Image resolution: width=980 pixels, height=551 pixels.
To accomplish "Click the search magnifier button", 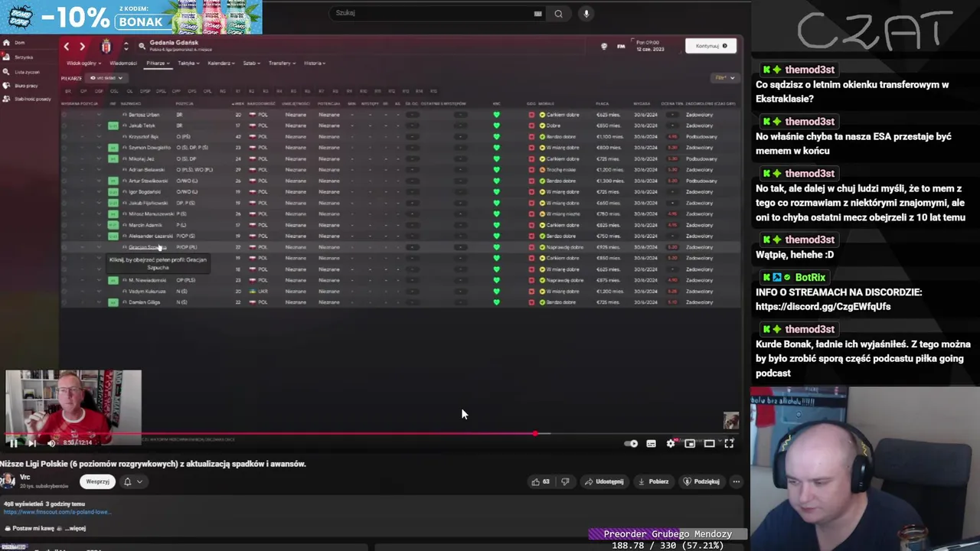I will 558,13.
